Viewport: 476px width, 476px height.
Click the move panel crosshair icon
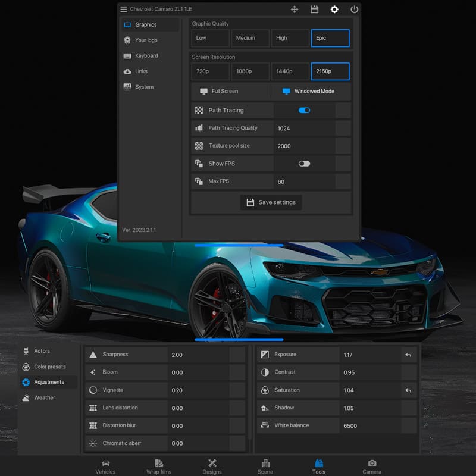coord(294,10)
